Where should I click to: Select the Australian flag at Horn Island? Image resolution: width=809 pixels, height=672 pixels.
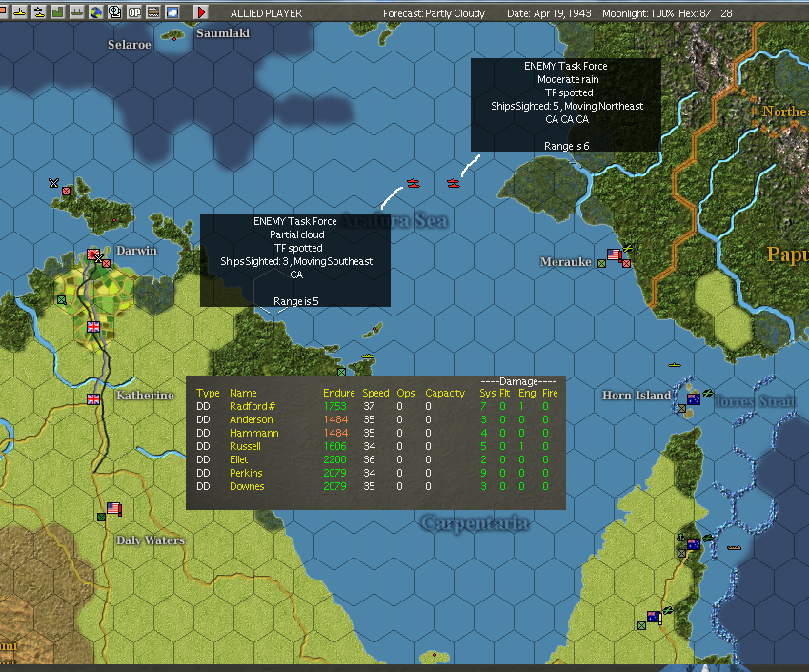(694, 399)
